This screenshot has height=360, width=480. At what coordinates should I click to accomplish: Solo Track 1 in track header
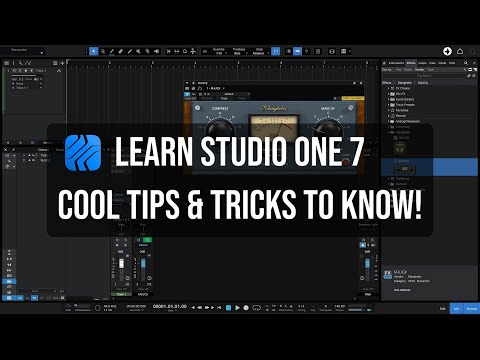point(20,71)
